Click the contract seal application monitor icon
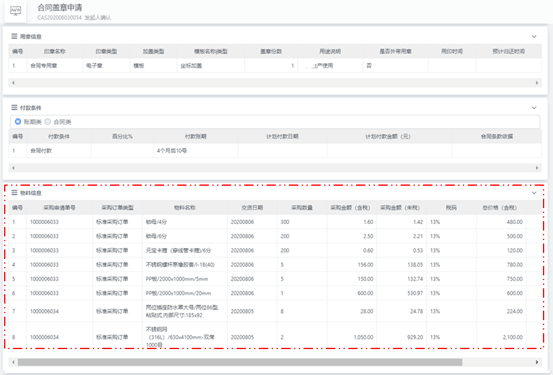This screenshot has height=375, width=553. pos(16,11)
